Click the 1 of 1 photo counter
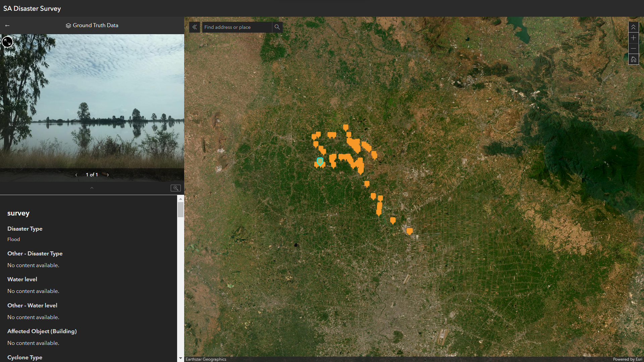 92,175
